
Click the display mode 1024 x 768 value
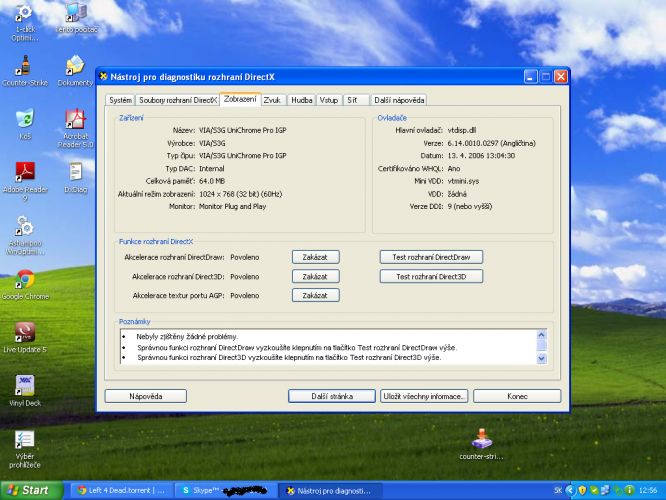click(240, 194)
